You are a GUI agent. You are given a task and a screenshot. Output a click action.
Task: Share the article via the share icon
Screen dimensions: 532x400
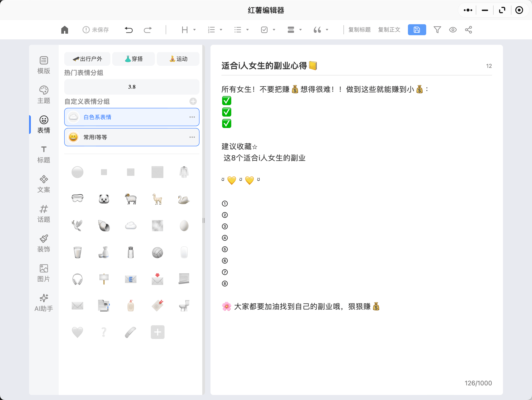pos(468,29)
